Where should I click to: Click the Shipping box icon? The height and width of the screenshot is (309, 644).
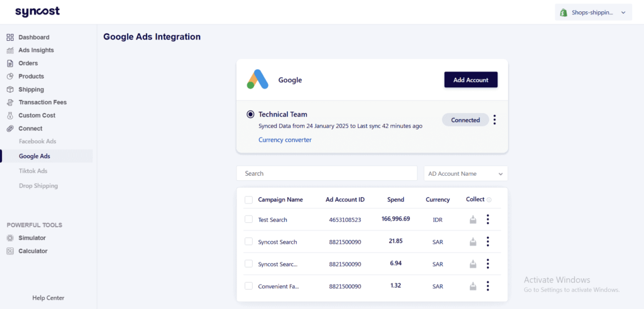[10, 89]
